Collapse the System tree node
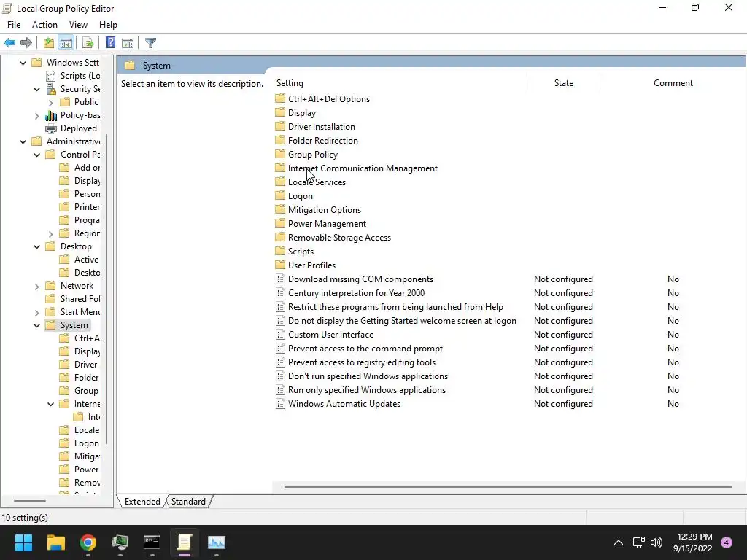This screenshot has width=747, height=560. coord(36,326)
